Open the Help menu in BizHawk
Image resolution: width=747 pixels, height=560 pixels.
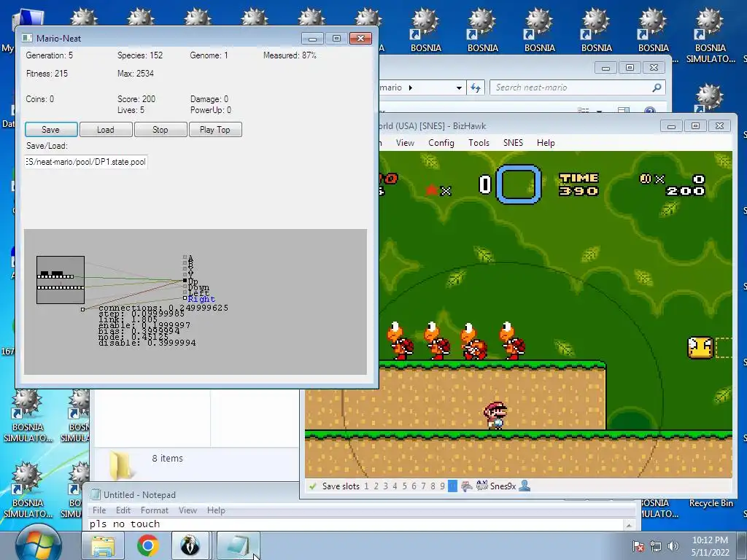(x=546, y=143)
